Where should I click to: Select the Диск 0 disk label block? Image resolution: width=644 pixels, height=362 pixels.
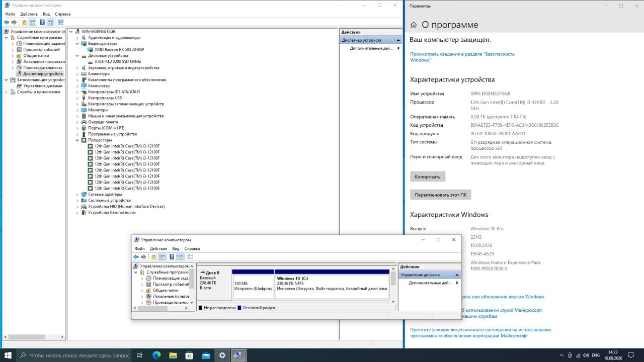click(214, 284)
